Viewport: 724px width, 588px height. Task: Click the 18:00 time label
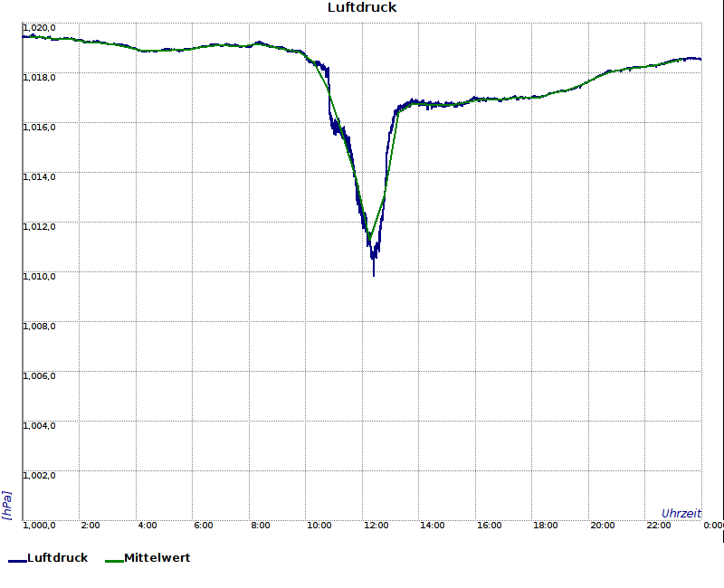click(546, 526)
